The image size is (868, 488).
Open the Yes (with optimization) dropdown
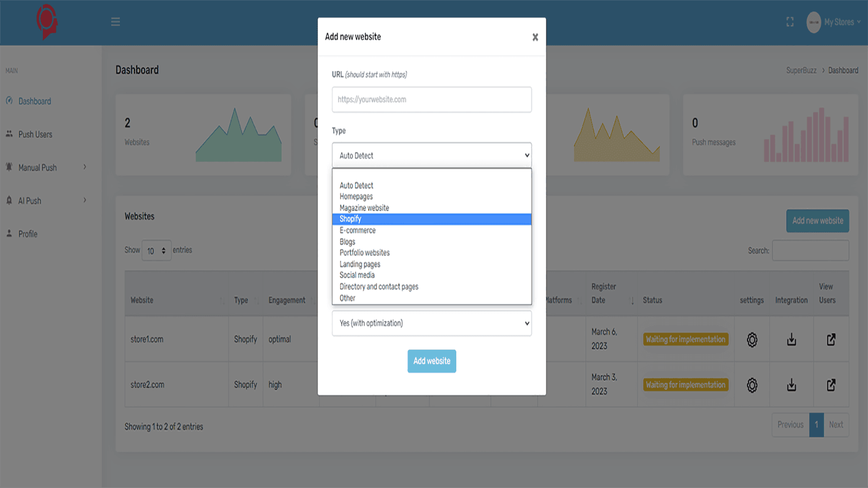[x=431, y=323]
